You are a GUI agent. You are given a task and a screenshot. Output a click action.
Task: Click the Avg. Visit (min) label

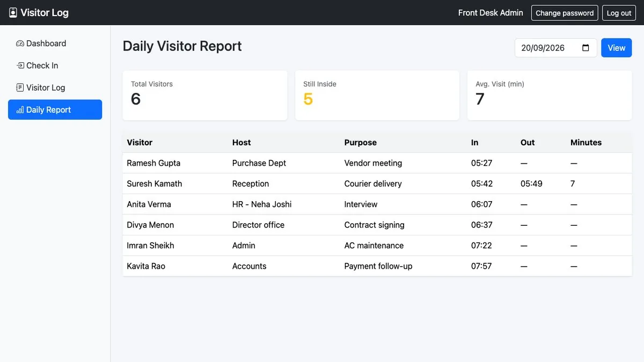pos(500,84)
